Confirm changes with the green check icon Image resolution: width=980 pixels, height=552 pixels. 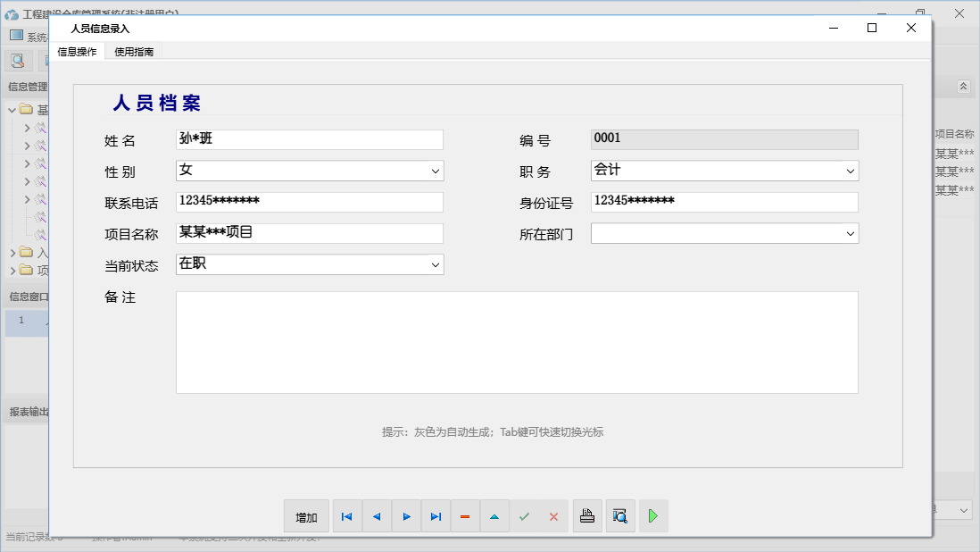point(525,515)
